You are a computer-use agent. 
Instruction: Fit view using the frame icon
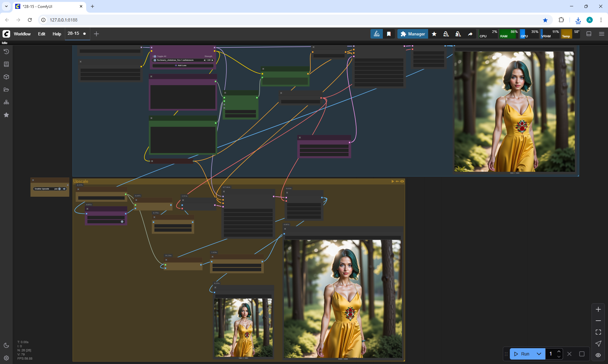pos(598,332)
